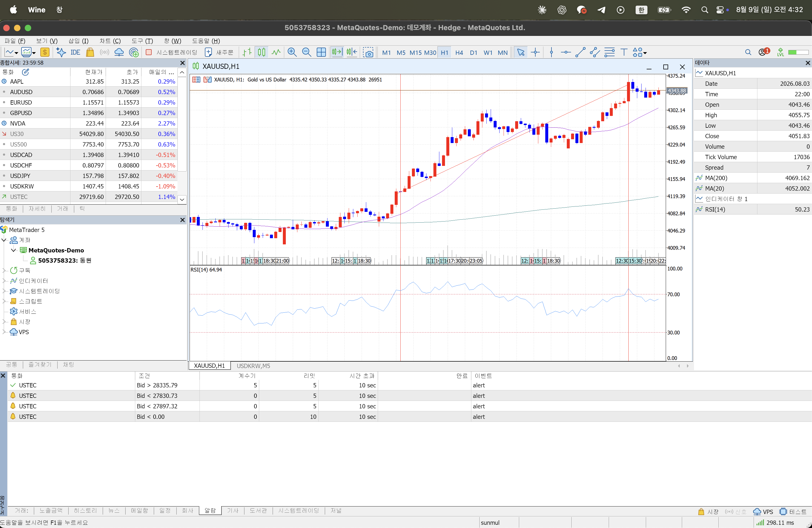The height and width of the screenshot is (528, 812).
Task: Select the Fibonacci retracement tool
Action: [x=609, y=52]
